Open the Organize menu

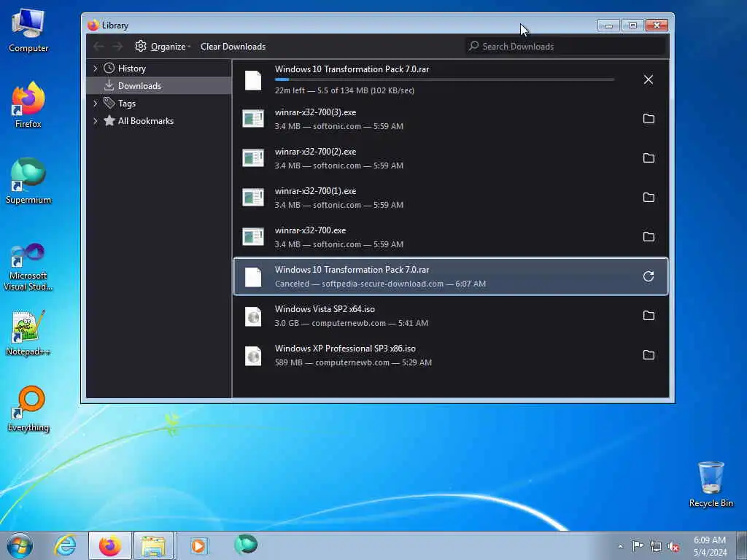pos(163,46)
